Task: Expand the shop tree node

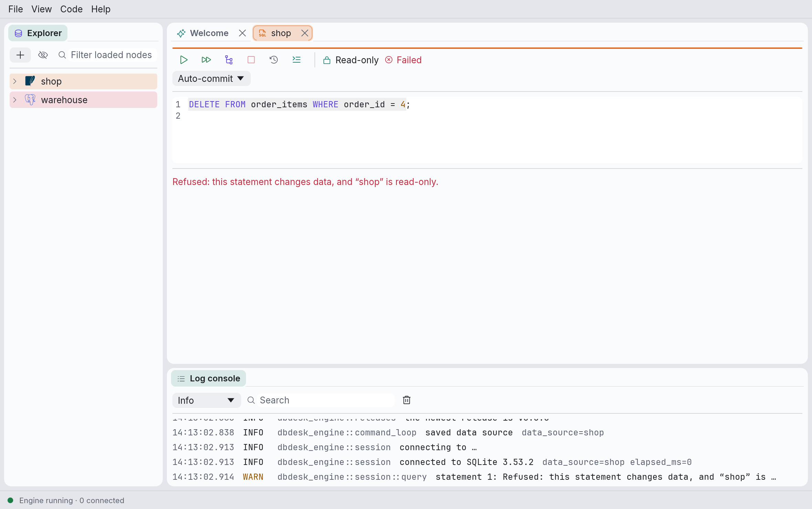Action: tap(15, 82)
